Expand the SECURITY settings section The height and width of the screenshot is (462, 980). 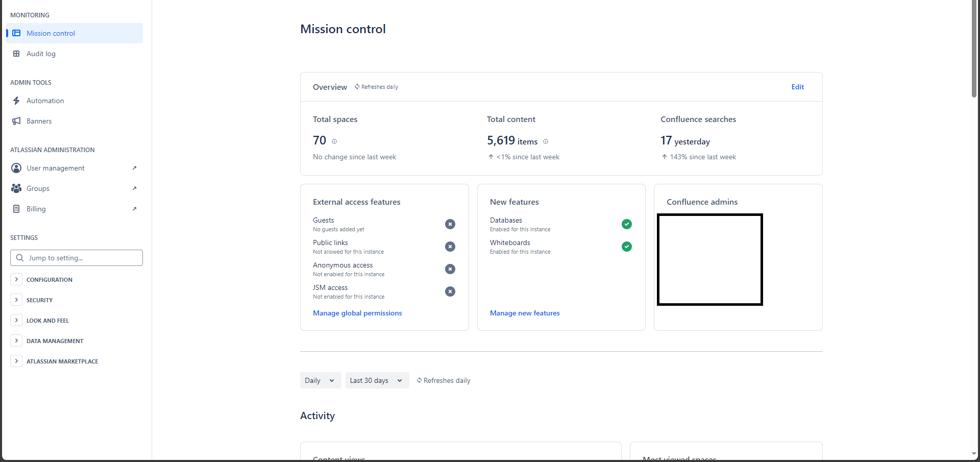[16, 300]
